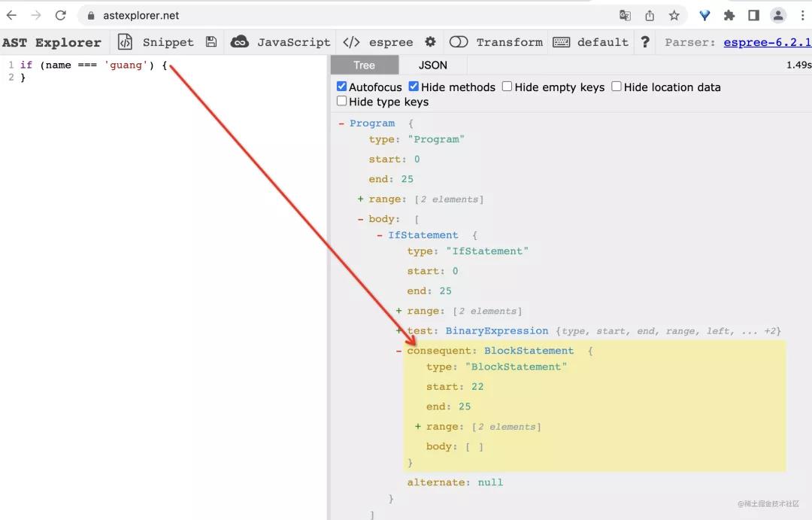Enable Hide empty keys checkbox
812x520 pixels.
coord(507,87)
